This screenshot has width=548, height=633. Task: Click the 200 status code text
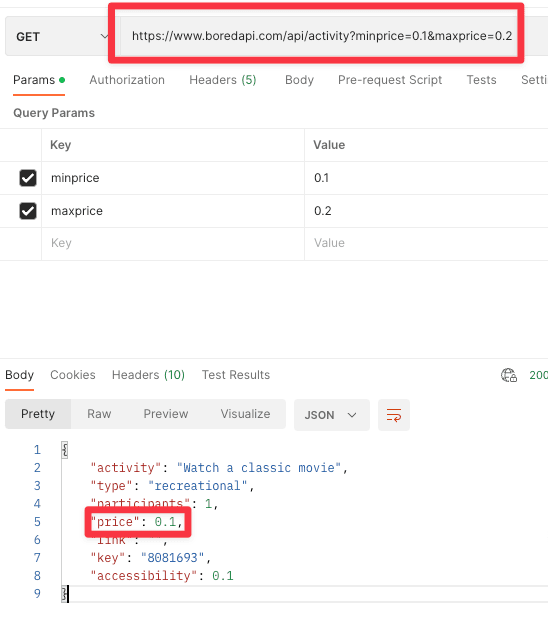click(x=538, y=375)
